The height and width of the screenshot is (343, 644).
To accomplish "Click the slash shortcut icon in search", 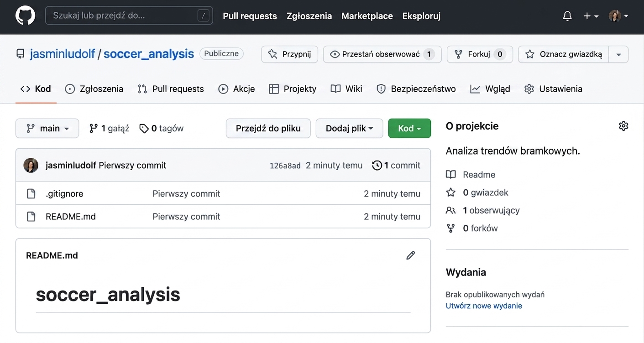I will (x=204, y=16).
